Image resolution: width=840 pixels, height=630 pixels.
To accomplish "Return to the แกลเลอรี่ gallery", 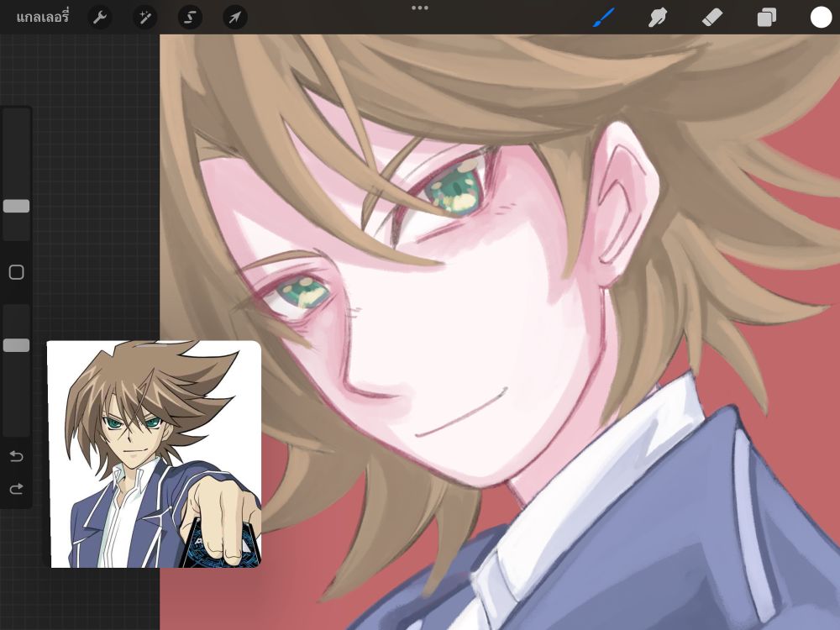I will point(42,17).
